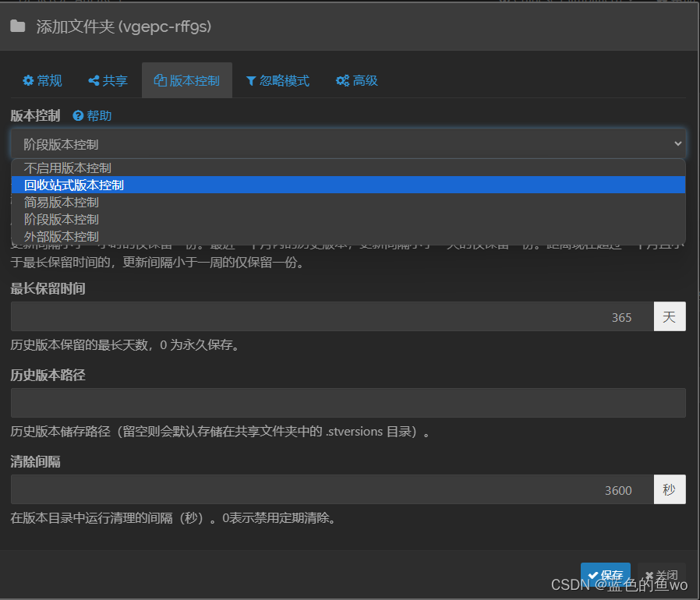The image size is (700, 600).
Task: Click the gear icon on 常规 tab
Action: coord(28,80)
